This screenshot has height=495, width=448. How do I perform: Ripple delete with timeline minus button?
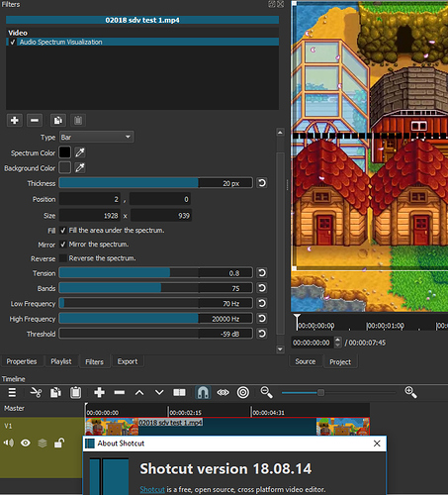click(120, 393)
